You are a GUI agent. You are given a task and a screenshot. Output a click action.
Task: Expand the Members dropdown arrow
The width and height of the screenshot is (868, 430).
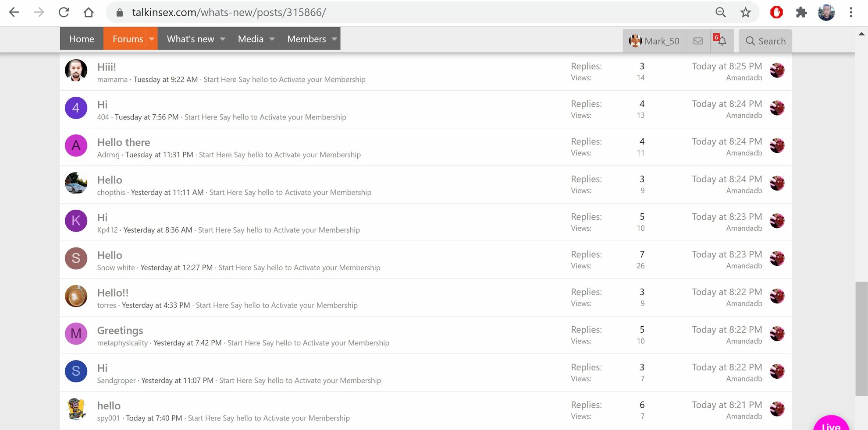click(334, 39)
